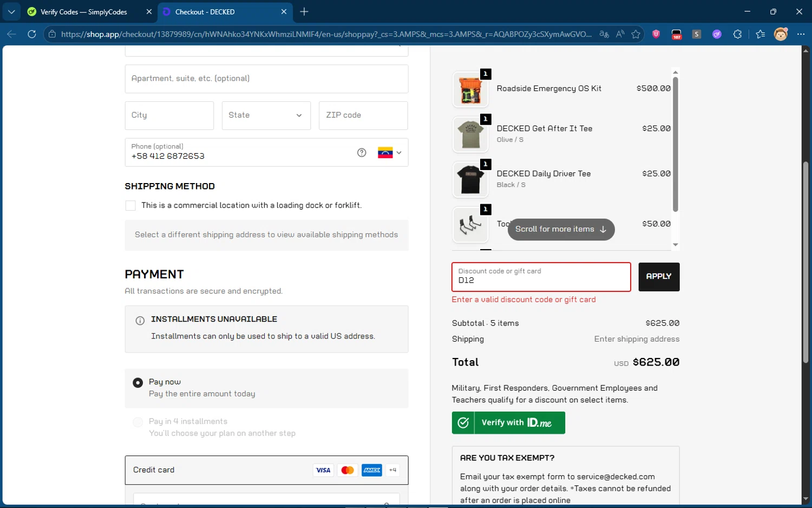Click the Mastercard logo
This screenshot has width=812, height=508.
(348, 470)
